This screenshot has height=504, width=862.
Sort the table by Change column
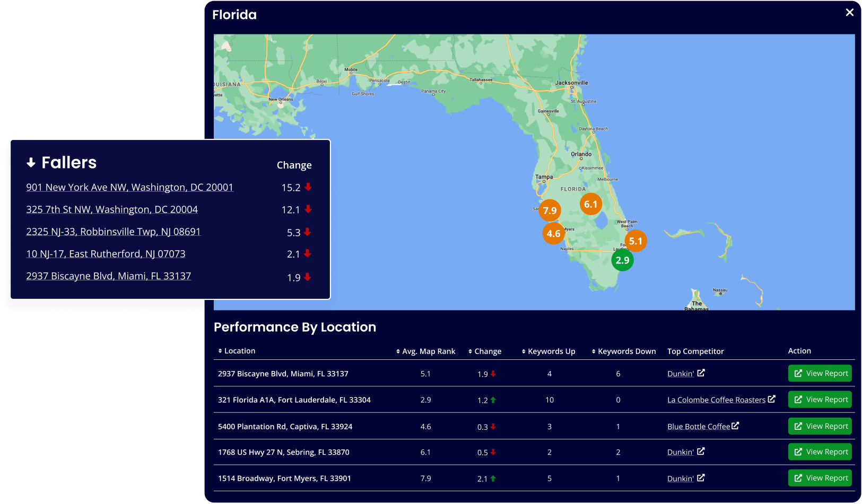click(485, 351)
